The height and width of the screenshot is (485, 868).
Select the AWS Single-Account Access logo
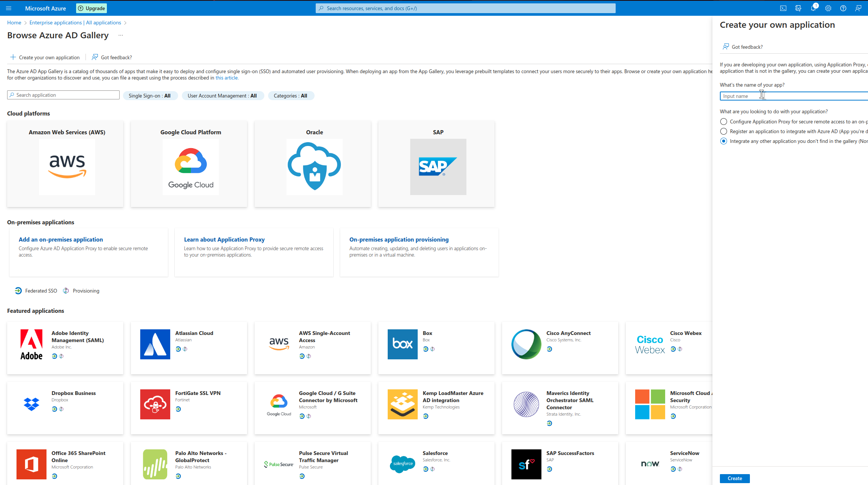pos(279,344)
